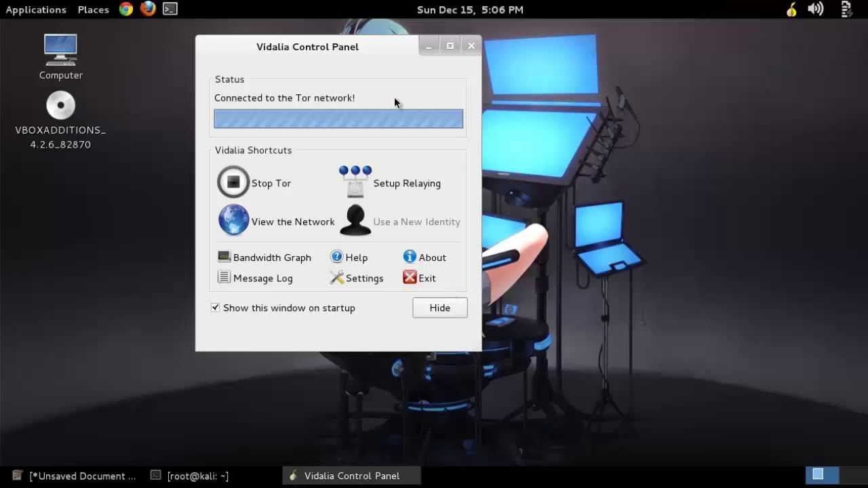Click the Help question mark icon
Image resolution: width=868 pixels, height=488 pixels.
pos(336,257)
